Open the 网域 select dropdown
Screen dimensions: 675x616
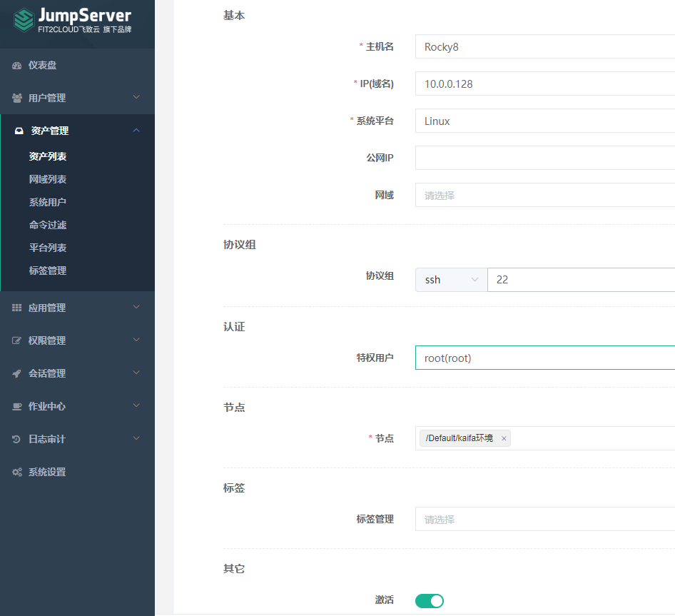545,195
